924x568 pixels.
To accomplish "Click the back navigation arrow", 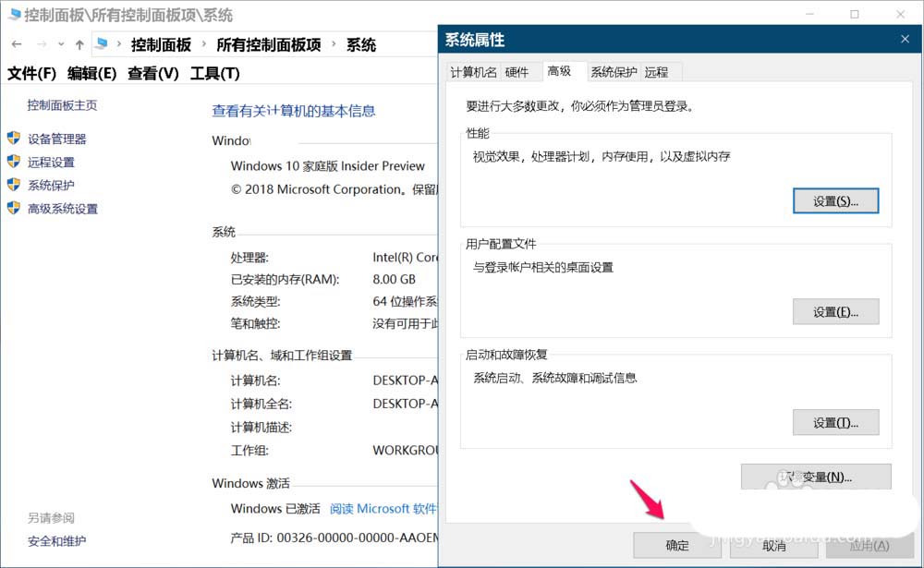I will (x=17, y=44).
